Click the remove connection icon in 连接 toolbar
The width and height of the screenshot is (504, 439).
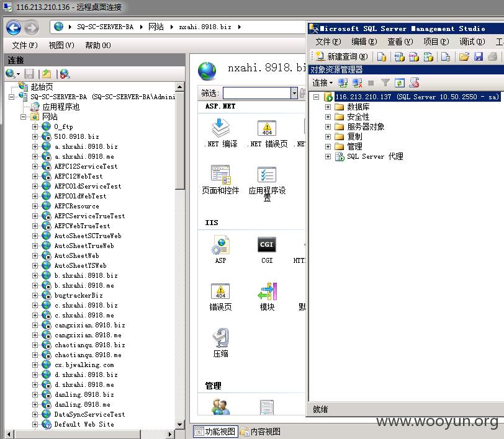pos(65,74)
